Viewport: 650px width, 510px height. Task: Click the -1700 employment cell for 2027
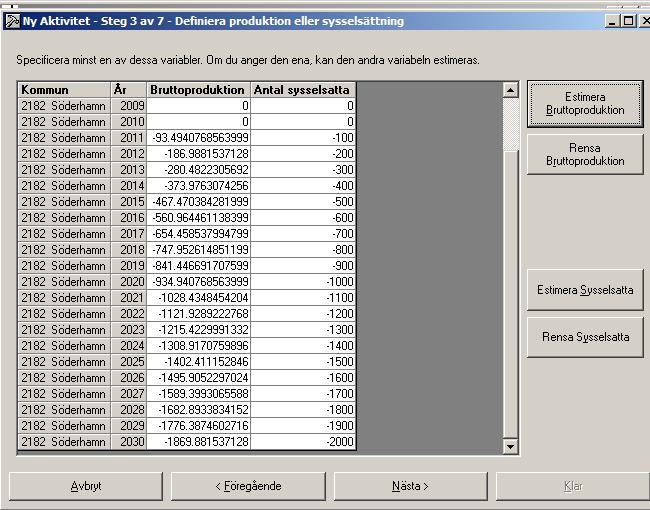coord(303,394)
